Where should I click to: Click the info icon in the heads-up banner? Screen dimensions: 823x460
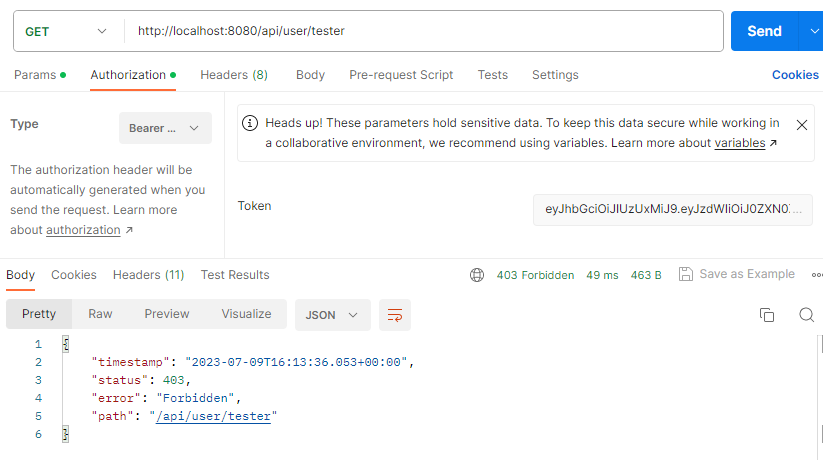[x=250, y=123]
